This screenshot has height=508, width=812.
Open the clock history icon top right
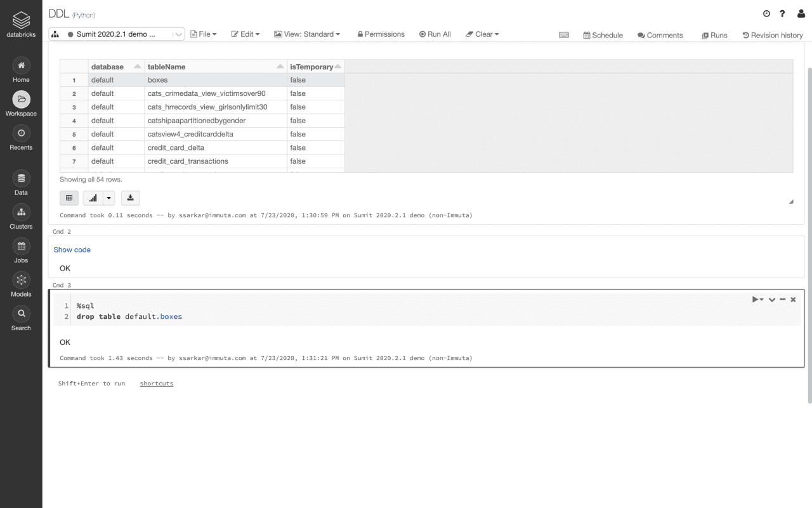tap(766, 14)
